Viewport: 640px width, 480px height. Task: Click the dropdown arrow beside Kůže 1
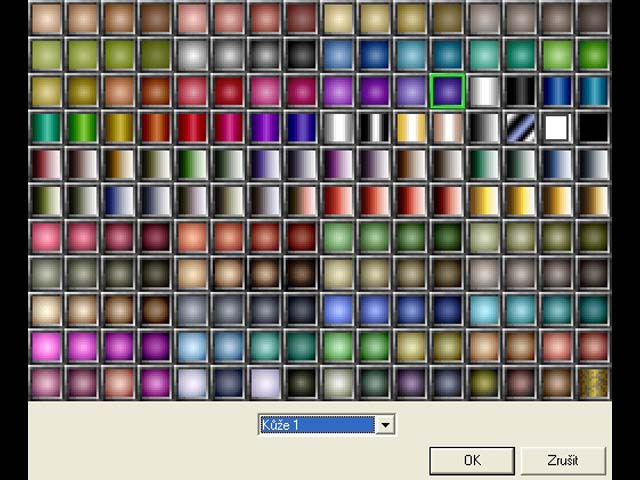(385, 425)
